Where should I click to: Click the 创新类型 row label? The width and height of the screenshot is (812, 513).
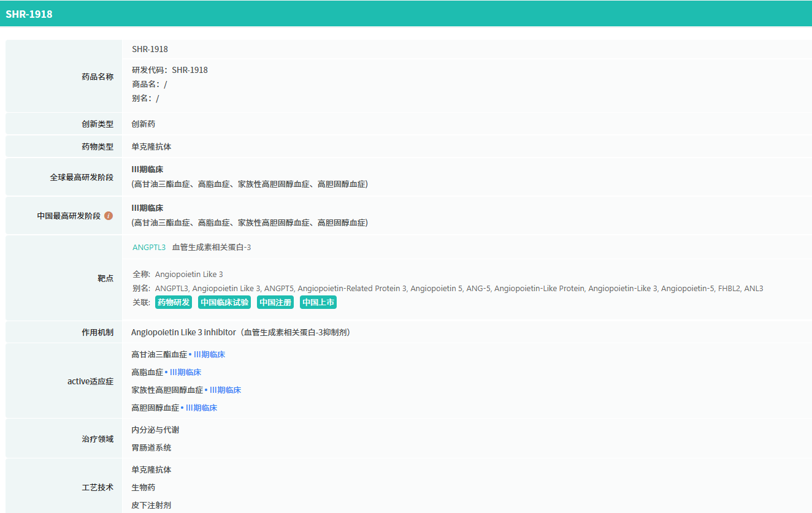pyautogui.click(x=98, y=124)
